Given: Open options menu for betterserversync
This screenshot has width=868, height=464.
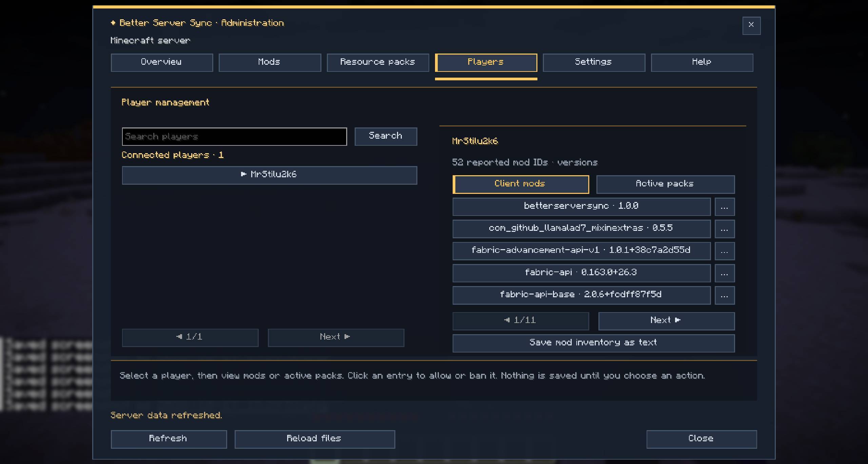Looking at the screenshot, I should 725,207.
